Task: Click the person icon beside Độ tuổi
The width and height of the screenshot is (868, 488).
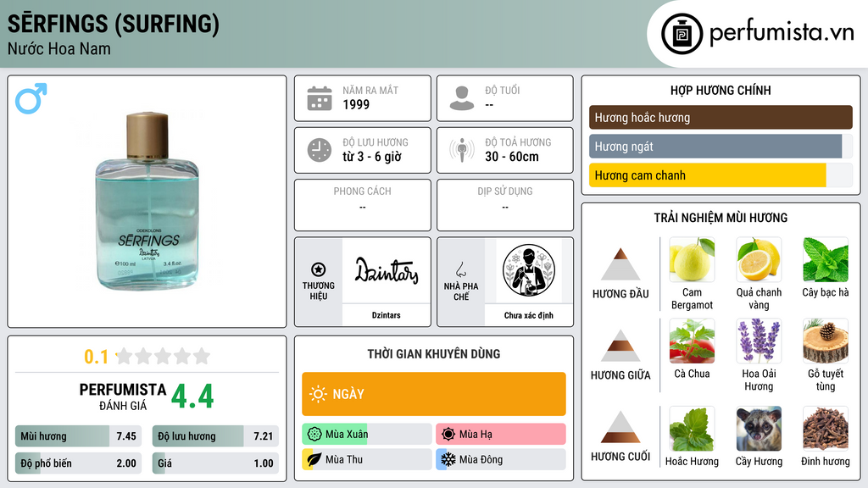Action: [x=462, y=98]
